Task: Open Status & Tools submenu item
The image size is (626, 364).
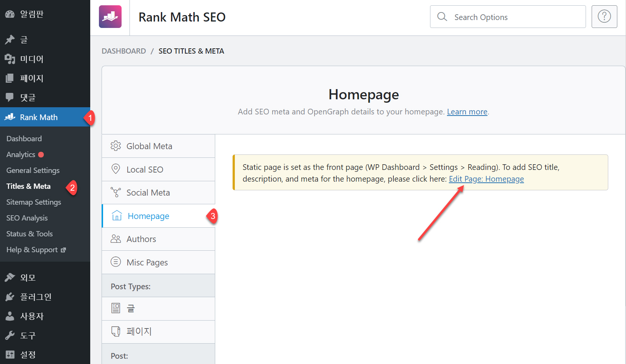Action: 29,234
